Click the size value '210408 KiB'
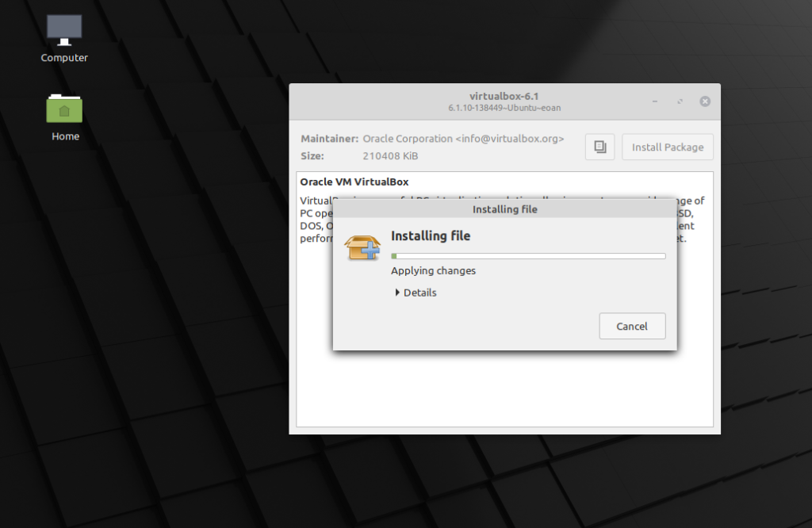 coord(390,156)
